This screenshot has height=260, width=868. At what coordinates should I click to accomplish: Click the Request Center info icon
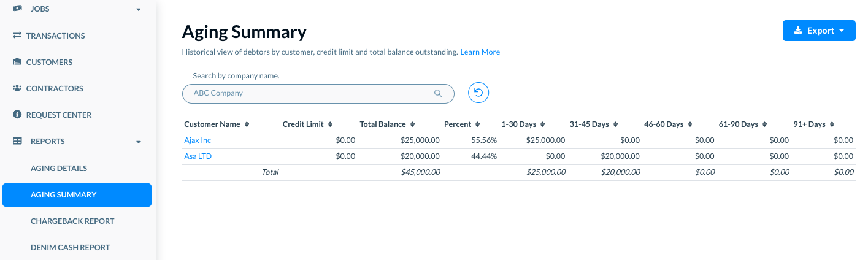[x=17, y=115]
